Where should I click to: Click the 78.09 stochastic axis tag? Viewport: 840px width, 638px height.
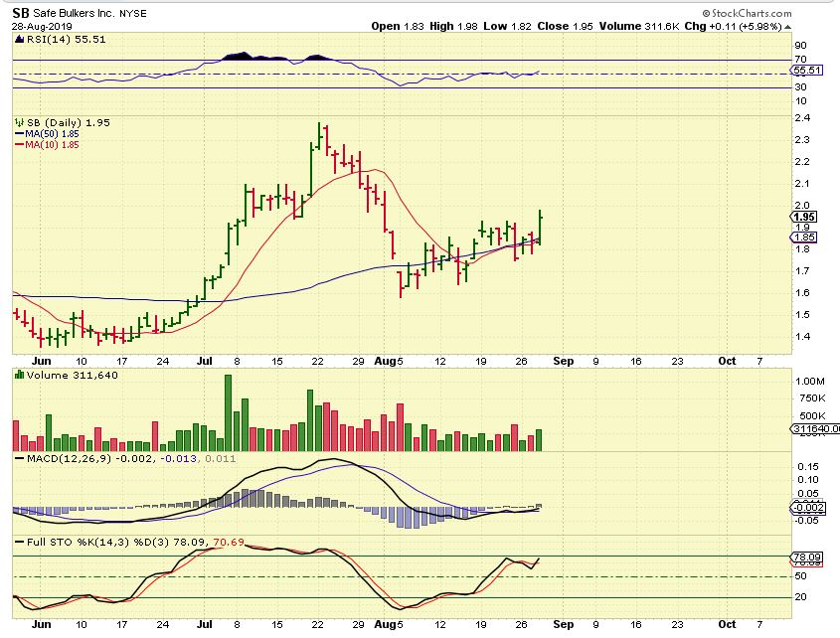tap(807, 558)
